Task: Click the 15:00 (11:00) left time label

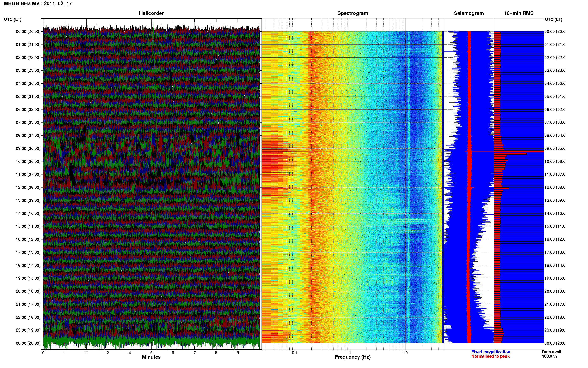Action: coord(28,226)
